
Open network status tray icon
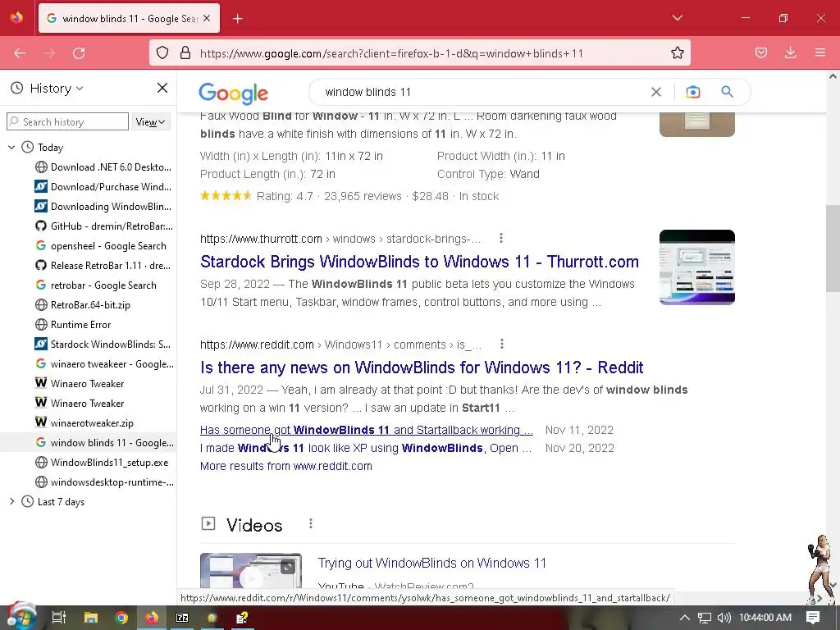pyautogui.click(x=705, y=618)
